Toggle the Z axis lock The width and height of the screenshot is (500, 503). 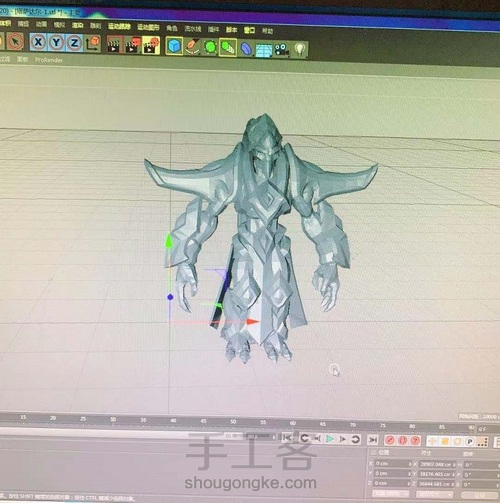(x=74, y=43)
